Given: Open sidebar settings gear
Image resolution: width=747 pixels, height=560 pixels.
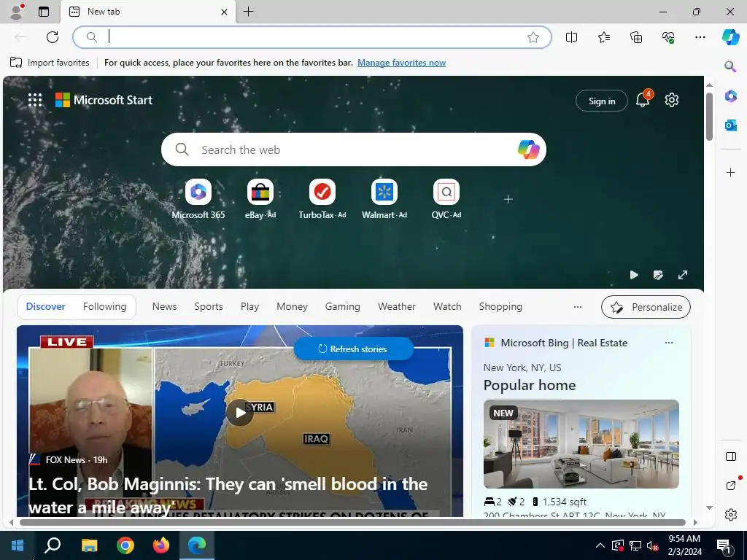Looking at the screenshot, I should tap(730, 515).
